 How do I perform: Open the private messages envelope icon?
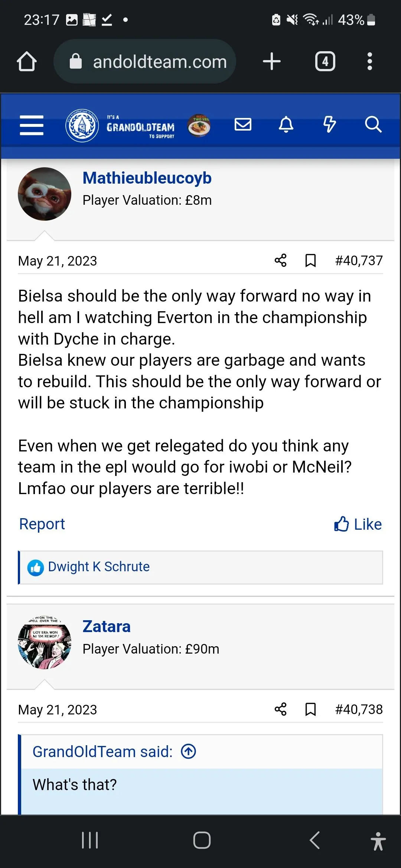coord(243,125)
